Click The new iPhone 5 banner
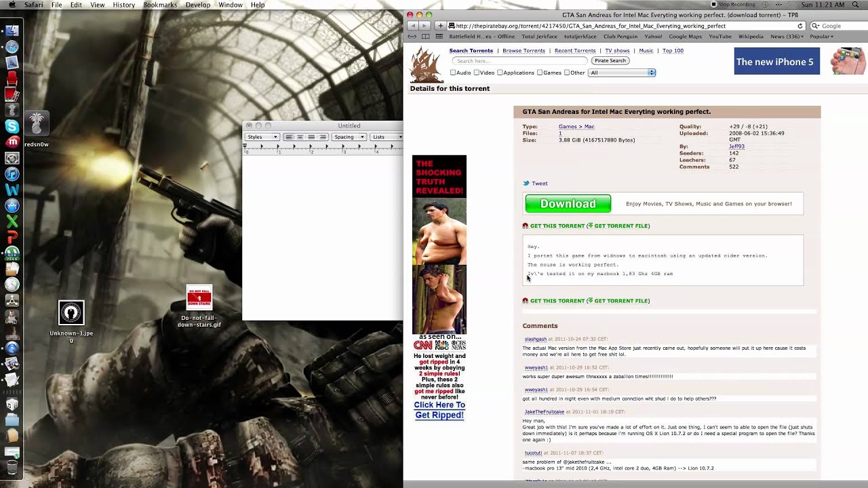This screenshot has width=868, height=488. point(777,62)
